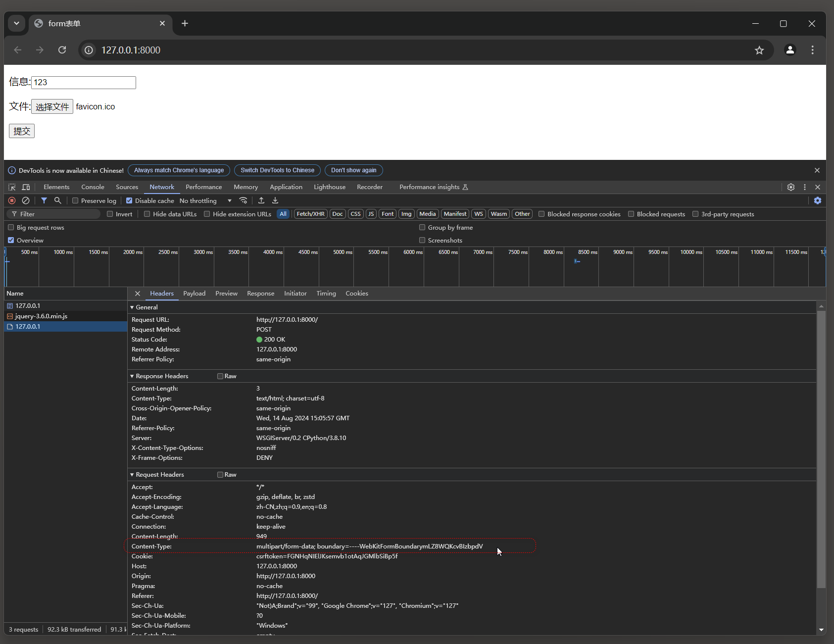Enable Hide extension URLs checkbox
This screenshot has height=644, width=834.
coord(207,214)
